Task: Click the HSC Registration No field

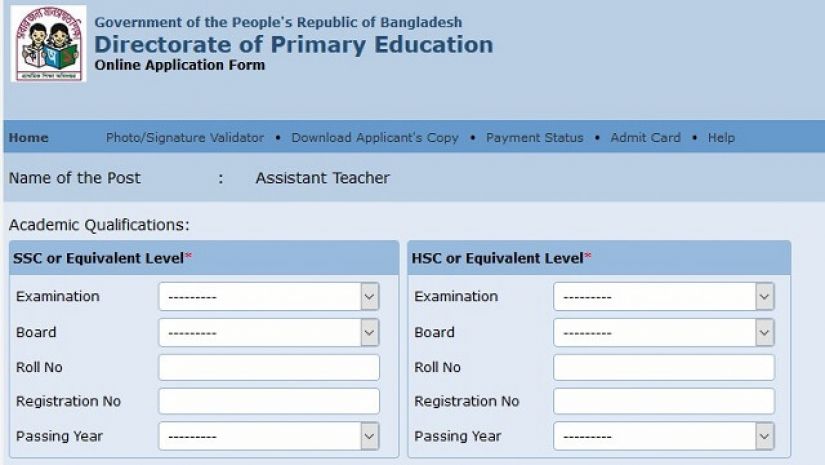Action: point(663,401)
